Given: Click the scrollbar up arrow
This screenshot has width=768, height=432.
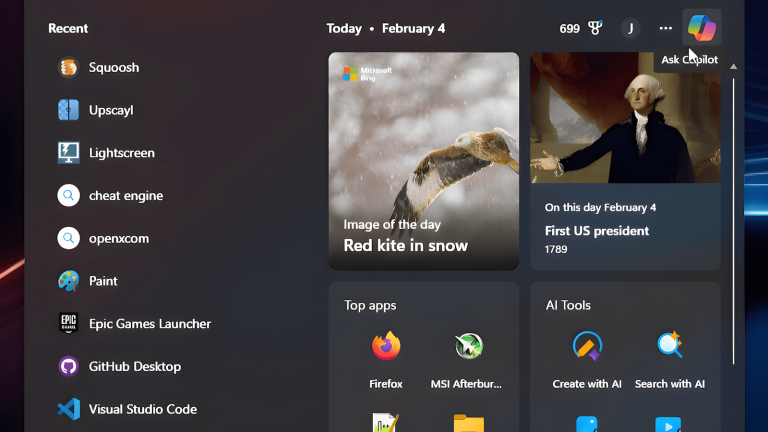Looking at the screenshot, I should (734, 66).
